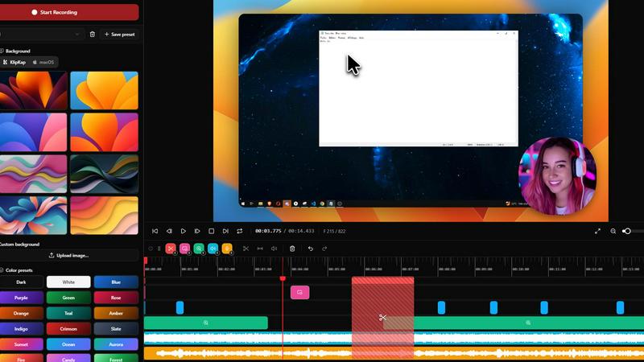Jump to the end of the video

click(225, 231)
